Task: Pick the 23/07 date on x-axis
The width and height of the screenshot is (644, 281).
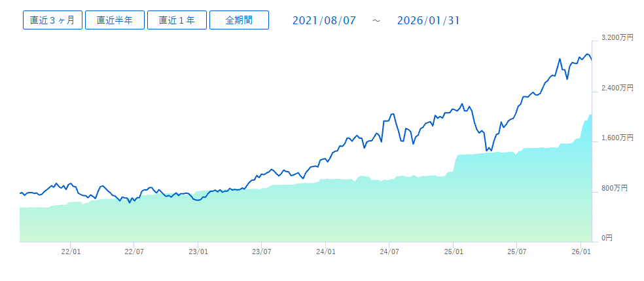Action: (261, 251)
